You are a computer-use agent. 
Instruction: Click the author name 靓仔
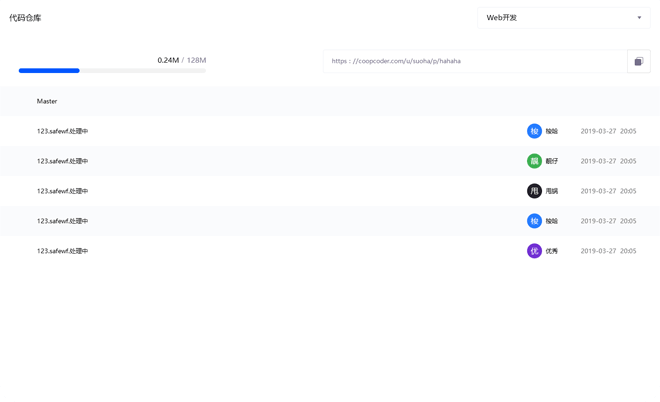point(552,161)
